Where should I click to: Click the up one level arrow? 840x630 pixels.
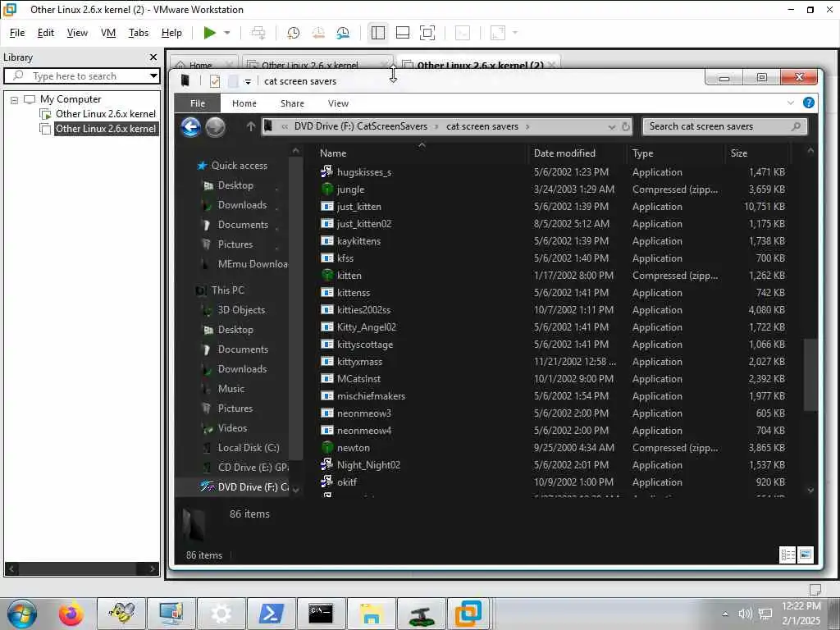click(x=250, y=126)
